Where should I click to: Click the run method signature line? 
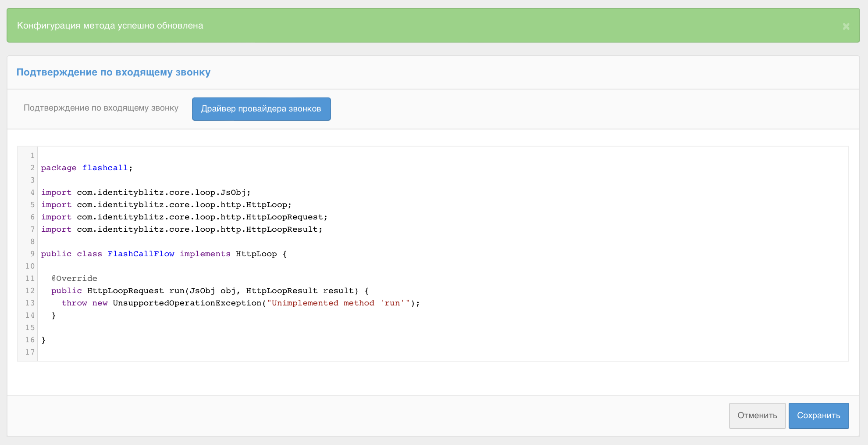point(210,291)
